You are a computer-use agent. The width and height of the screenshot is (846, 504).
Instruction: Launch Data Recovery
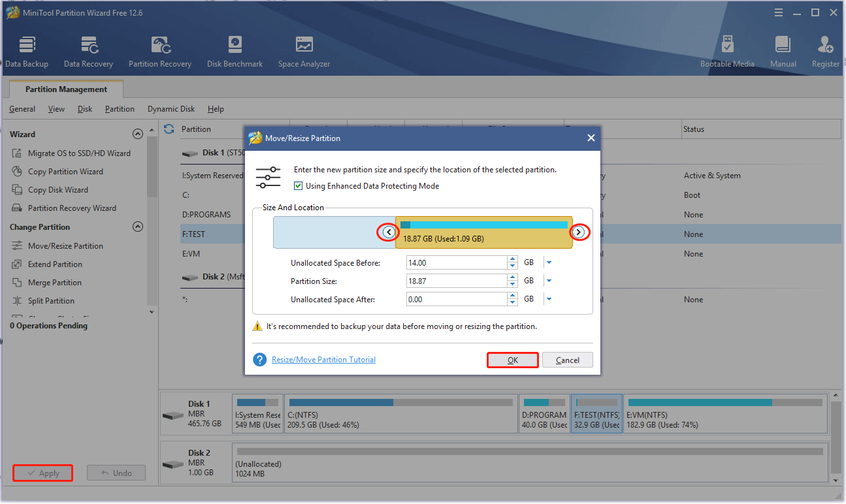point(88,52)
